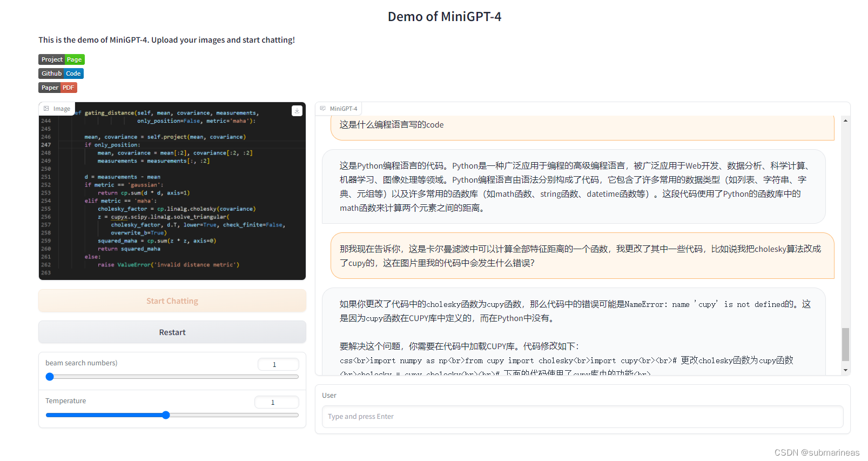Click the user message starting '那我现在告诉你'
The image size is (868, 461).
[x=582, y=256]
